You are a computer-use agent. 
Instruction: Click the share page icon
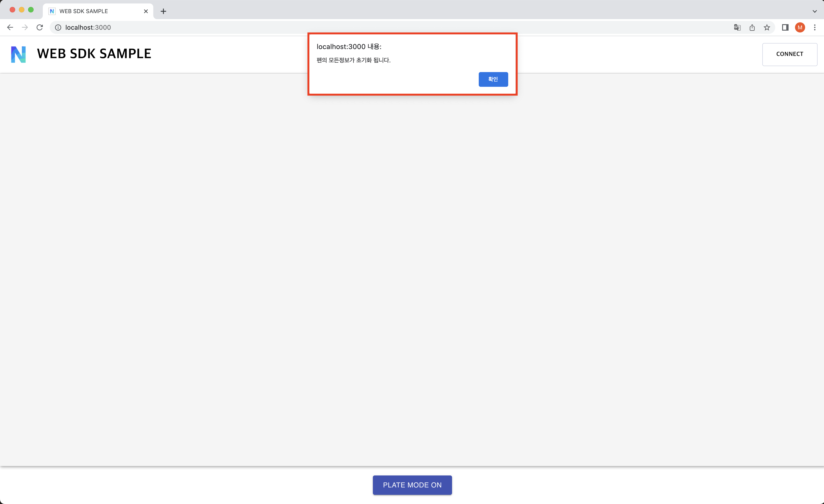752,27
